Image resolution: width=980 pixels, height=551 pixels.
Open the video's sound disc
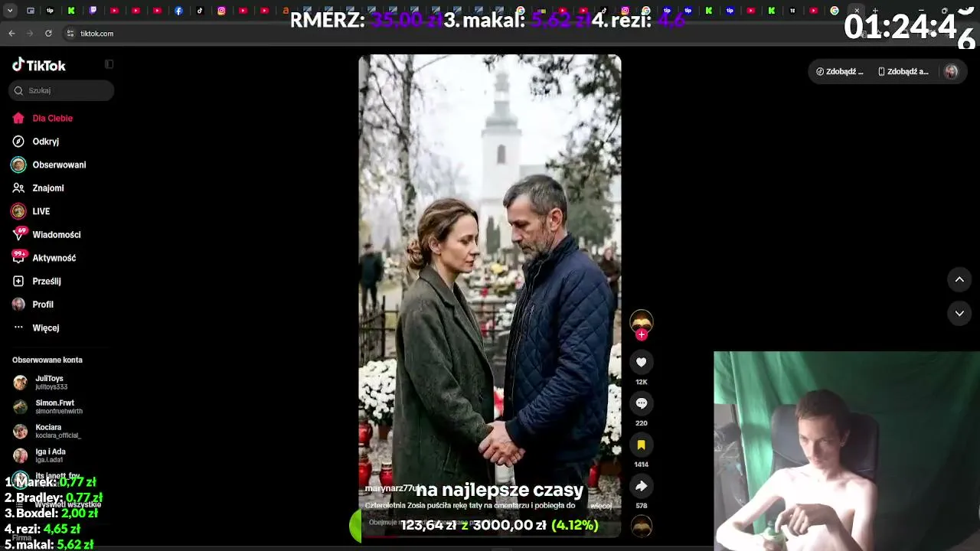coord(642,526)
